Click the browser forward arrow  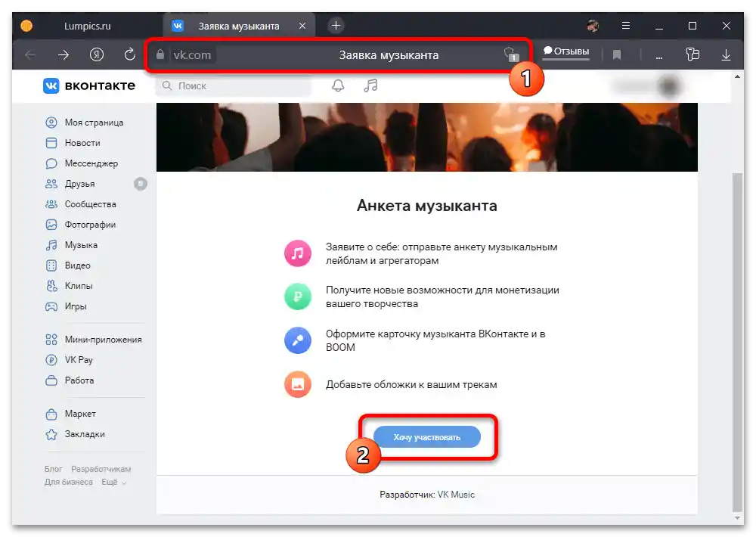point(64,55)
